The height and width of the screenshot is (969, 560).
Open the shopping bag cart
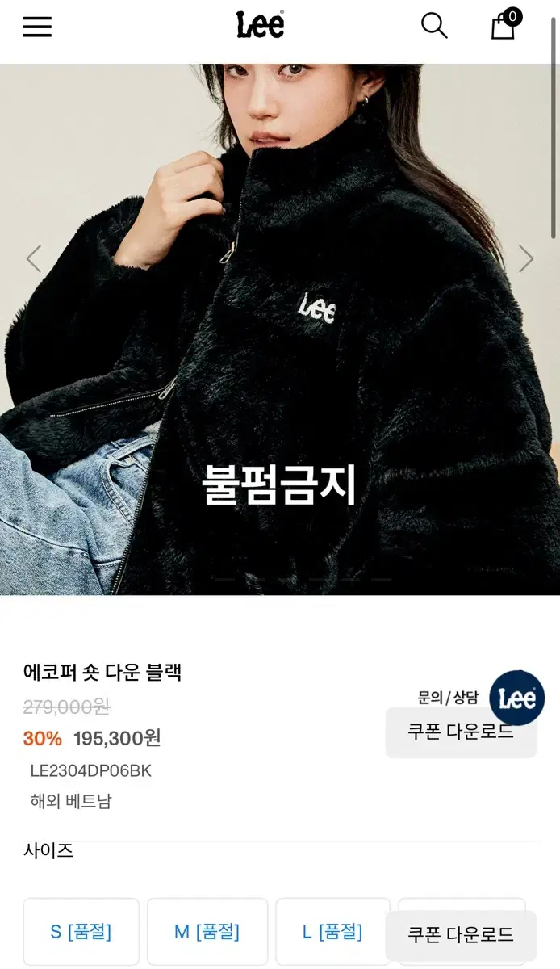coord(503,27)
